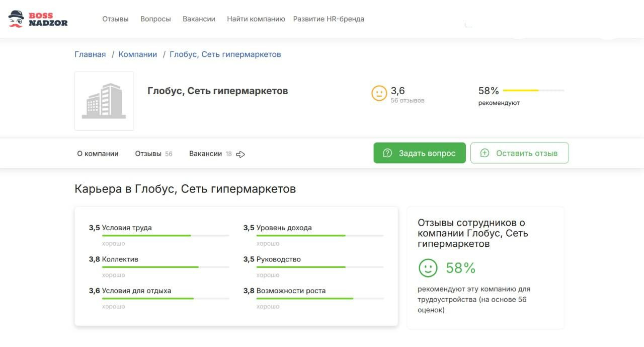
Task: Click the 3,5 Условия труда label
Action: tap(120, 228)
